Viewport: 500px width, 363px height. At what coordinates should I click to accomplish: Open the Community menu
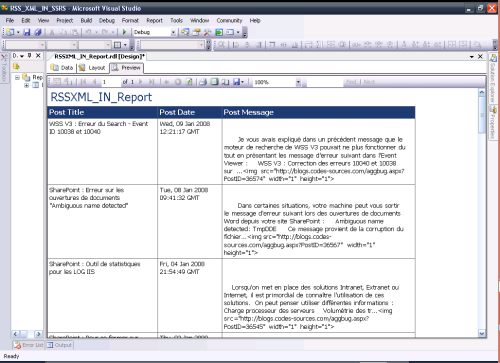click(229, 20)
